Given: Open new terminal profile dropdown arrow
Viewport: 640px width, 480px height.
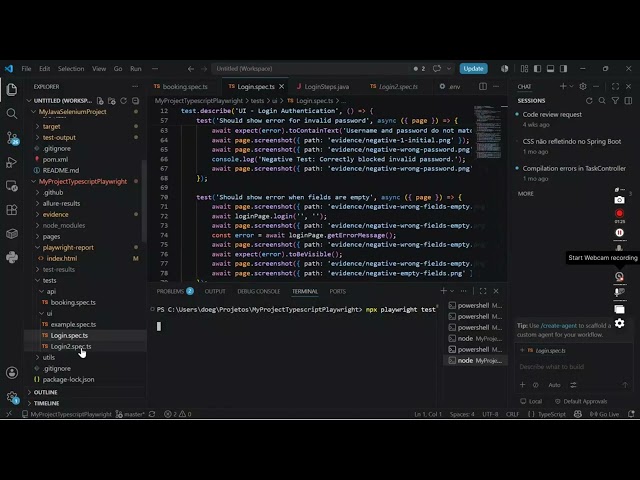Looking at the screenshot, I should 452,291.
